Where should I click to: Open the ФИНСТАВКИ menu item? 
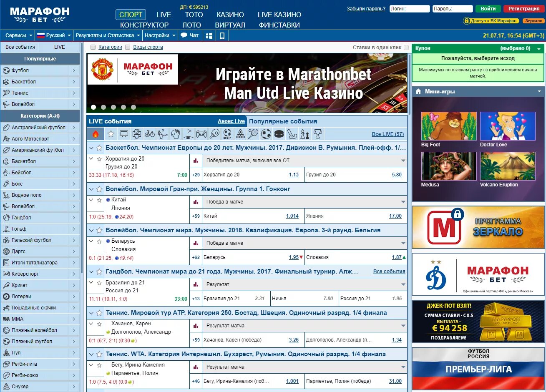279,25
